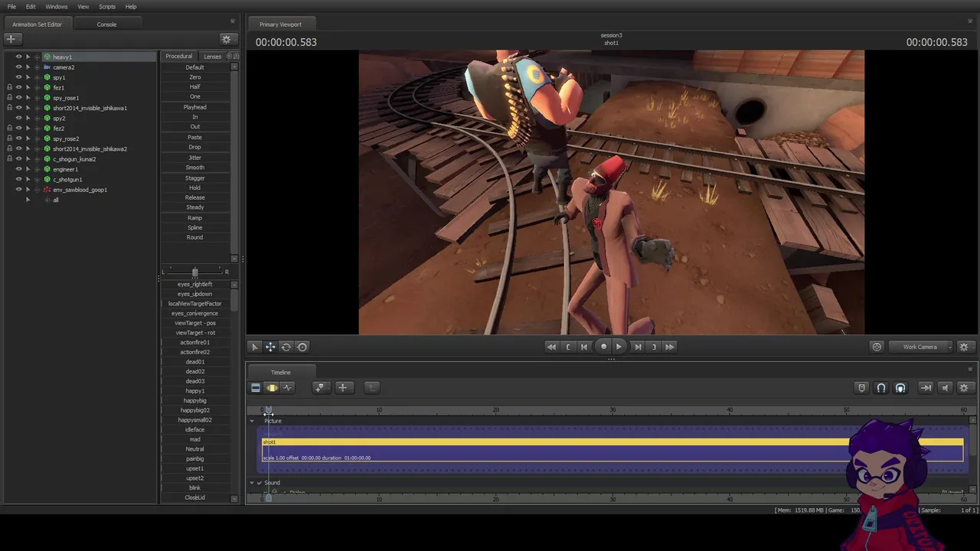
Task: Toggle eye icon for c_shotgun1
Action: [18, 179]
